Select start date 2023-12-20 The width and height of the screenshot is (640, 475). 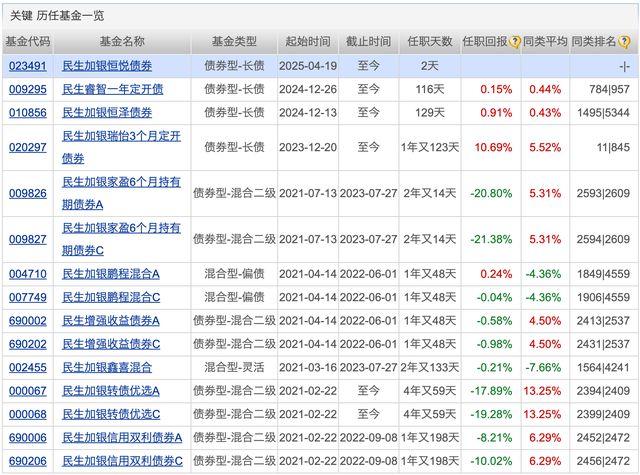click(308, 147)
